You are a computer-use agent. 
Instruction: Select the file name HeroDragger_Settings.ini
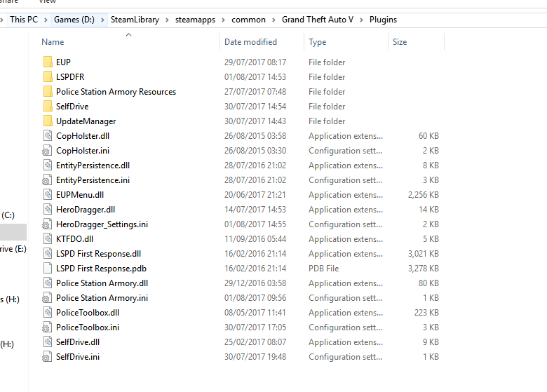pos(102,224)
